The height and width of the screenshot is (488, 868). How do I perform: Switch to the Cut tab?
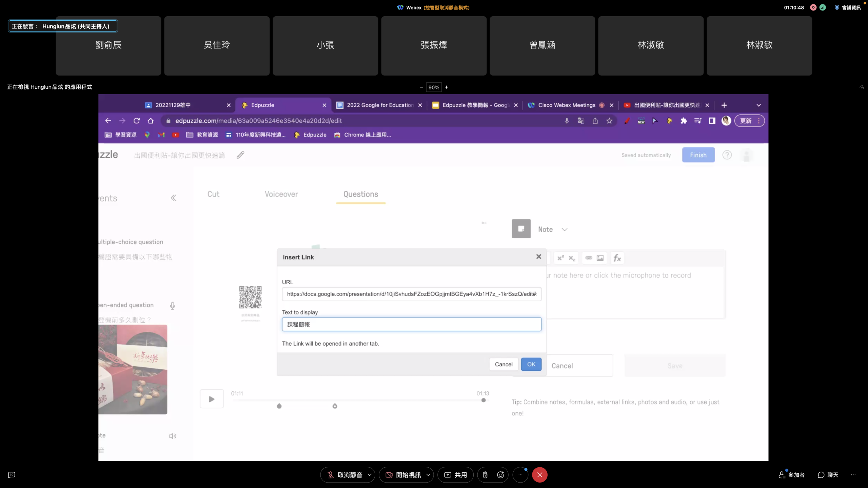[213, 194]
